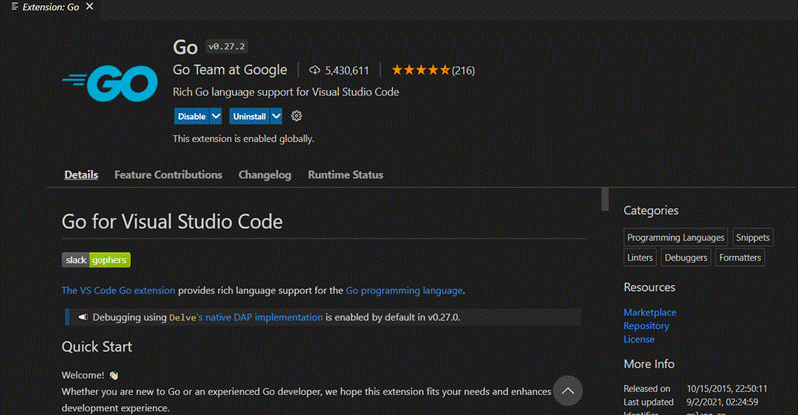Uninstall the Go extension
The width and height of the screenshot is (798, 415).
click(249, 116)
